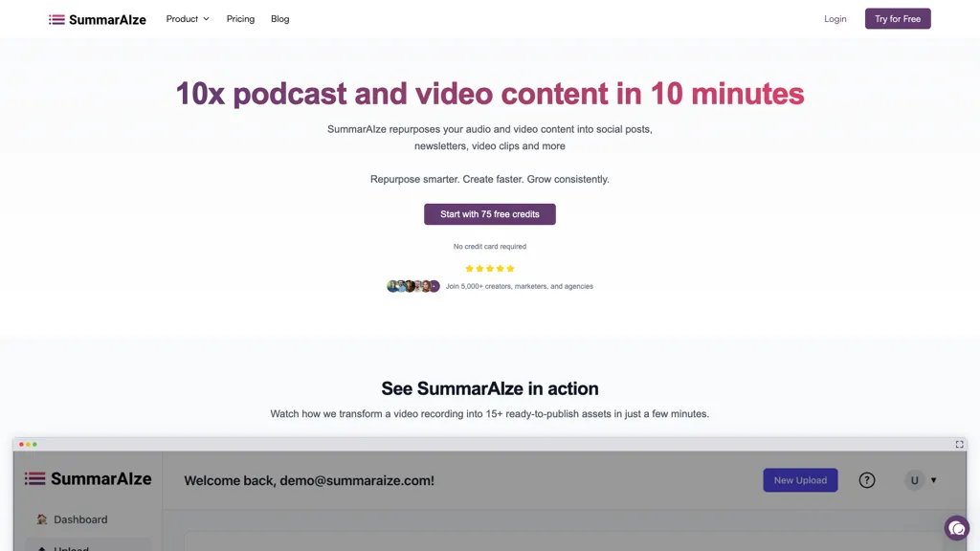Click the house icon beside Dashboard
The image size is (980, 551).
tap(42, 519)
